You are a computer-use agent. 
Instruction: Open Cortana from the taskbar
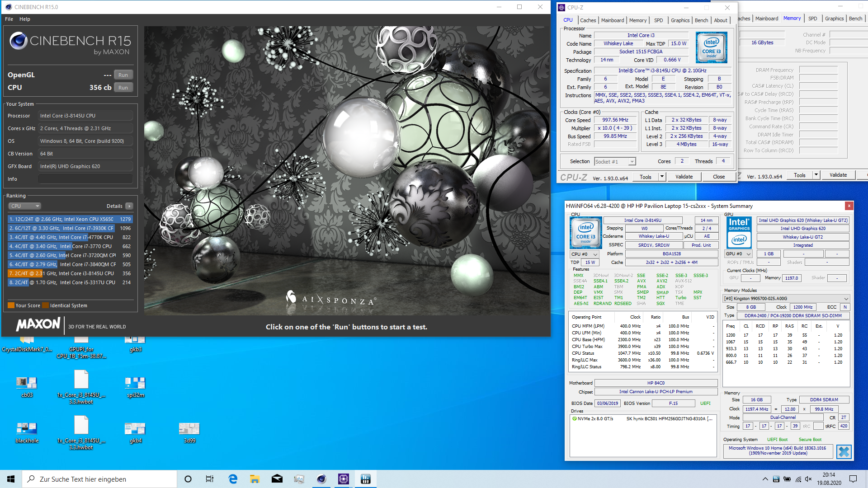[x=188, y=479]
